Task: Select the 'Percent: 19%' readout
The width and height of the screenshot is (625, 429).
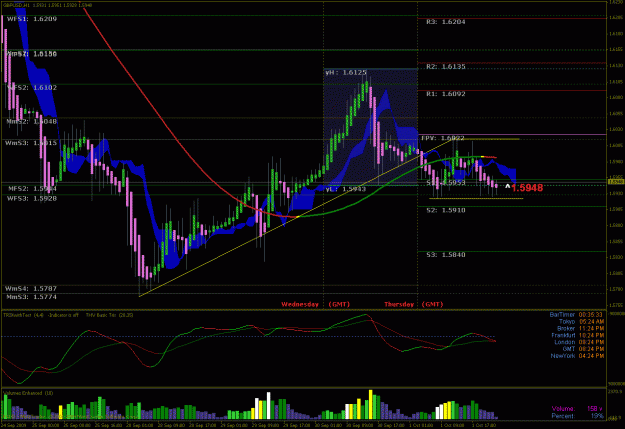Action: [578, 416]
